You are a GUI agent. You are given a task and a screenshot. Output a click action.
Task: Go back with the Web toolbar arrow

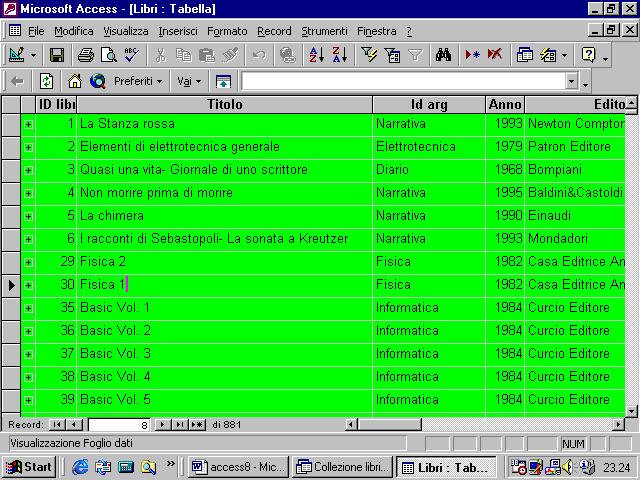(17, 81)
